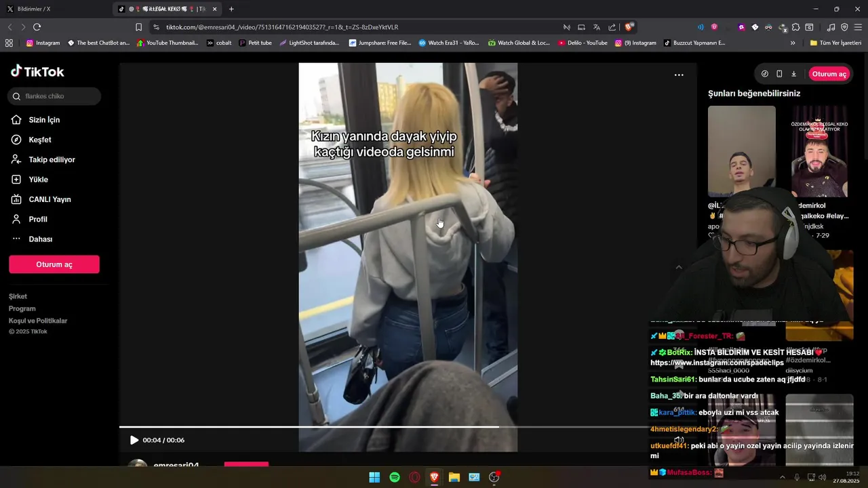
Task: Open the Buzzcut Yapmanın bookmark
Action: pos(694,43)
